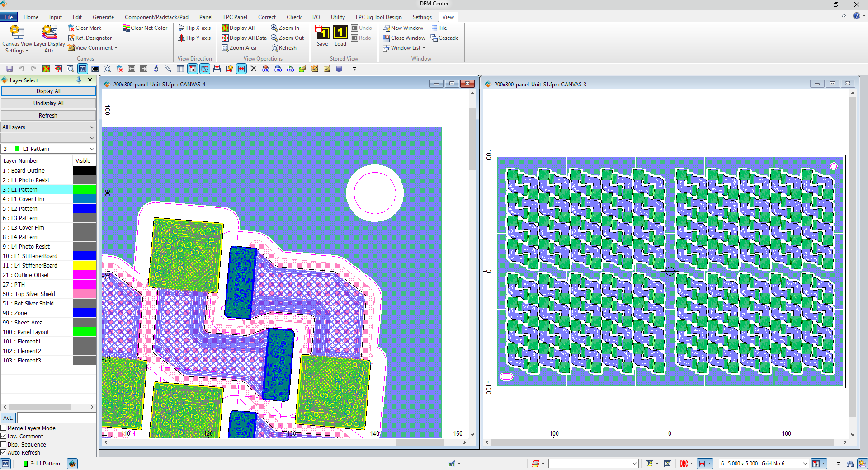Click Display All Data
868x470 pixels.
coord(244,38)
